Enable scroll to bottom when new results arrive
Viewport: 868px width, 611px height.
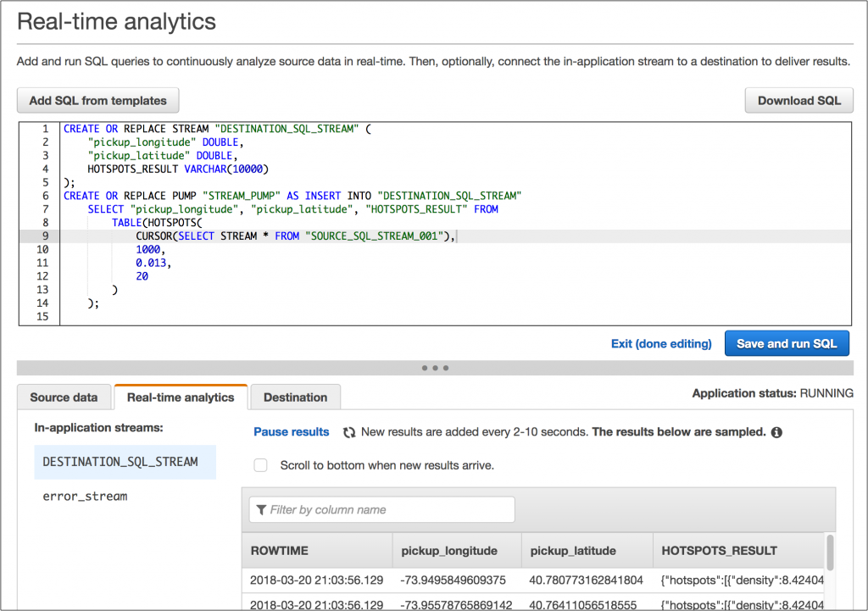click(260, 465)
